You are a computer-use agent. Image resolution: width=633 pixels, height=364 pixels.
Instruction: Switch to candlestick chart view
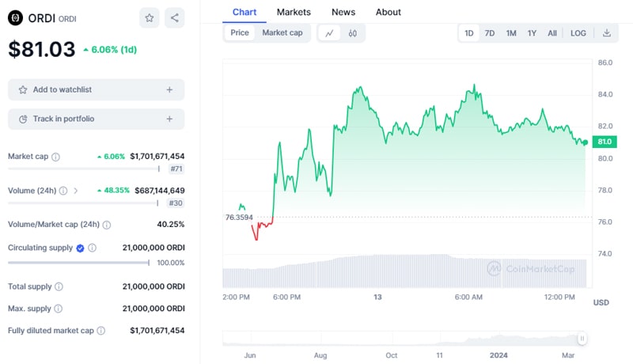tap(352, 33)
